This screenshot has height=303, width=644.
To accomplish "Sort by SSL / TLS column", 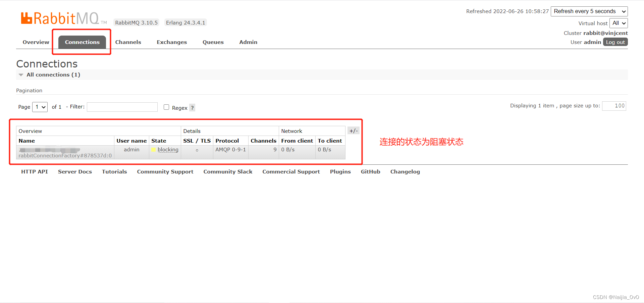I will pyautogui.click(x=197, y=141).
